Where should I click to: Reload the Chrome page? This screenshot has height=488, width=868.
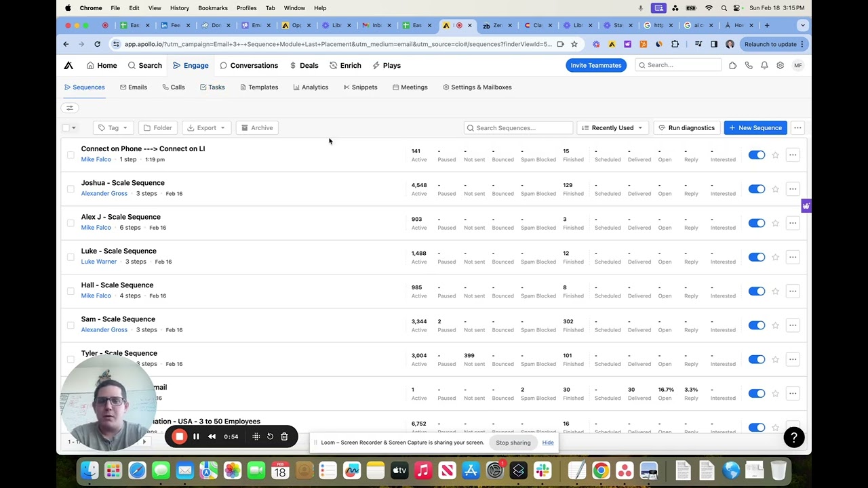click(97, 44)
